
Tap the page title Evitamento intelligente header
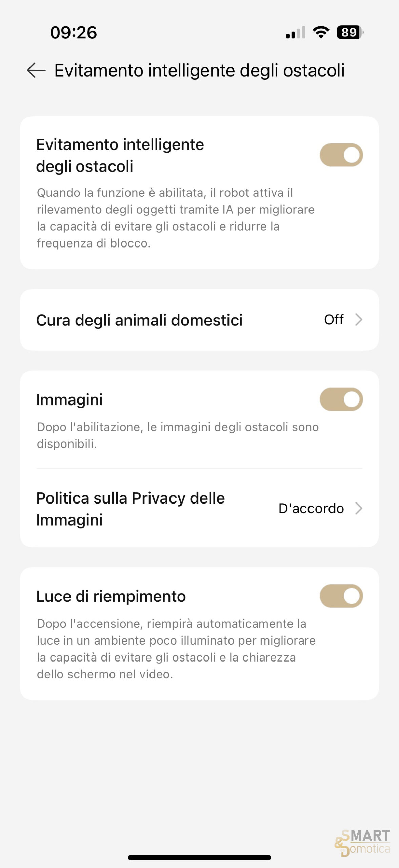pos(199,71)
